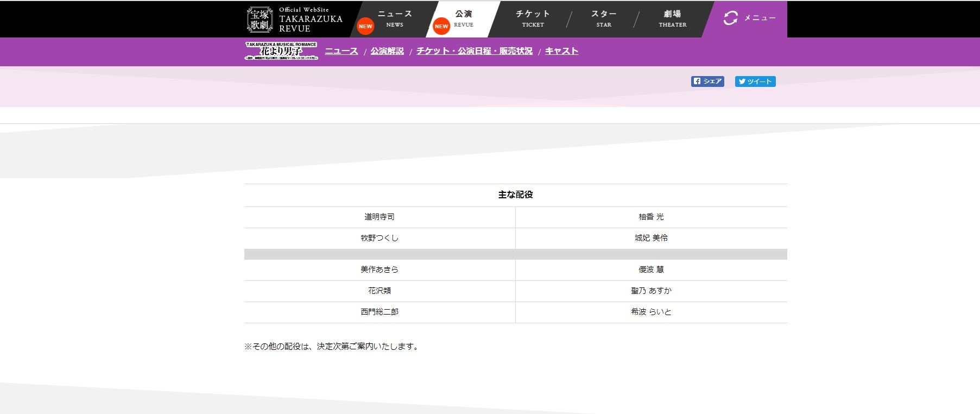Image resolution: width=980 pixels, height=414 pixels.
Task: Tweet the page using ツイート button
Action: pyautogui.click(x=755, y=81)
